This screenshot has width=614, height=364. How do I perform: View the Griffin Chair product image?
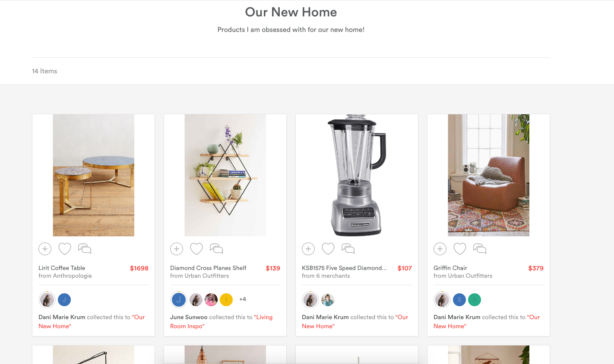tap(488, 175)
